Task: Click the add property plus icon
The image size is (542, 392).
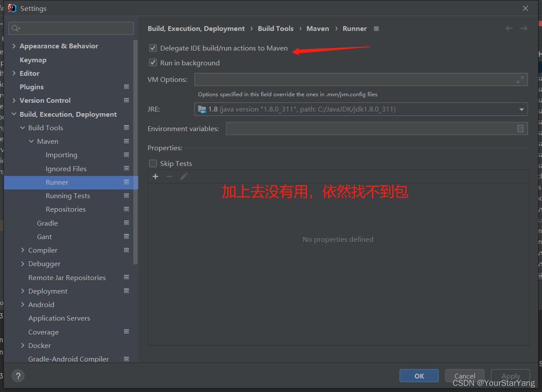Action: 155,176
